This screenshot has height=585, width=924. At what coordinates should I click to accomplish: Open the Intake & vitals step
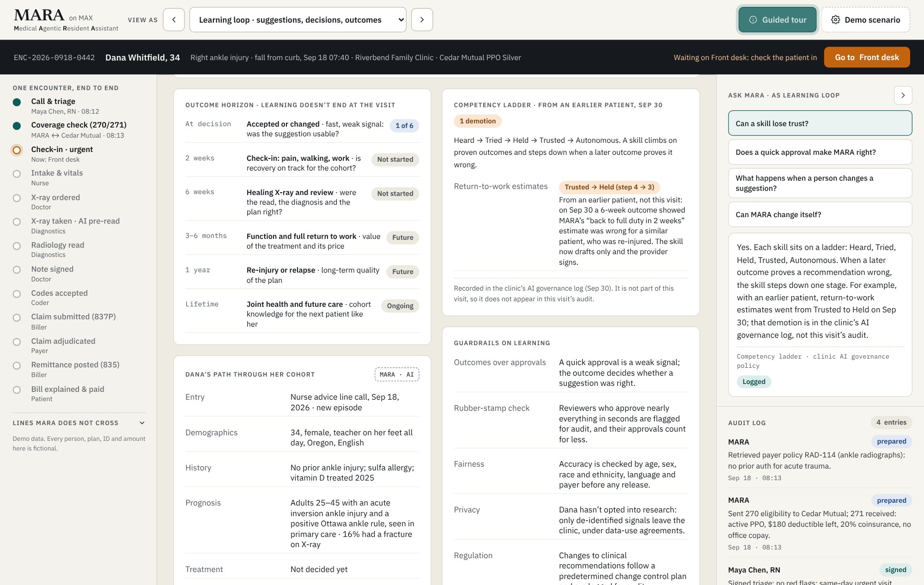pos(79,177)
